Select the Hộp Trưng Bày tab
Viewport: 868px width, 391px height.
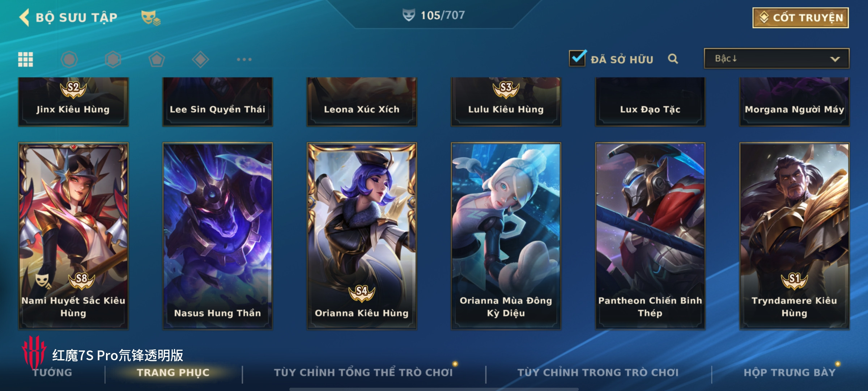pos(790,373)
